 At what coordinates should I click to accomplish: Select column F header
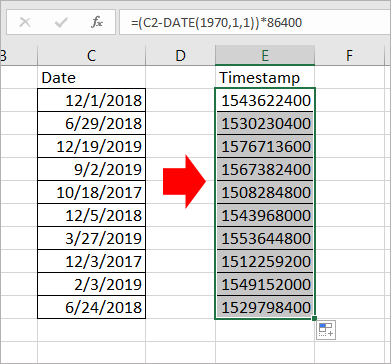349,55
